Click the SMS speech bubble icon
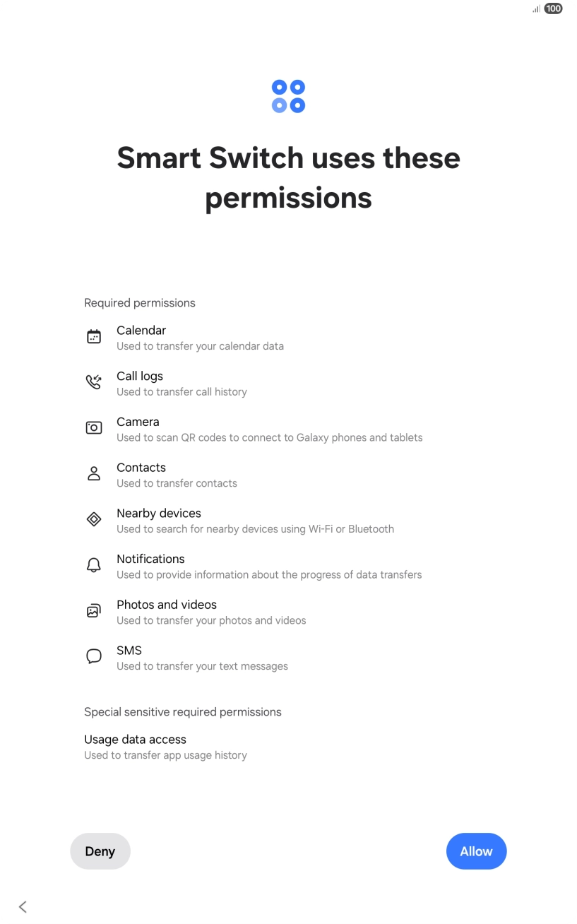This screenshot has width=577, height=924. (94, 657)
